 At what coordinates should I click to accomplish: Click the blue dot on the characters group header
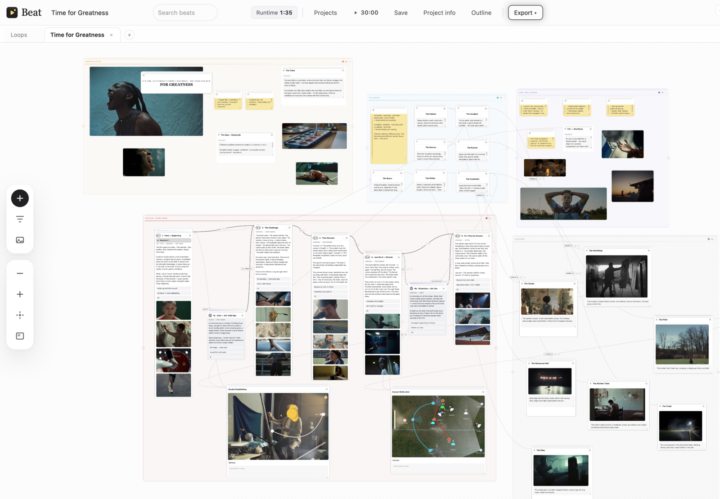click(x=498, y=98)
